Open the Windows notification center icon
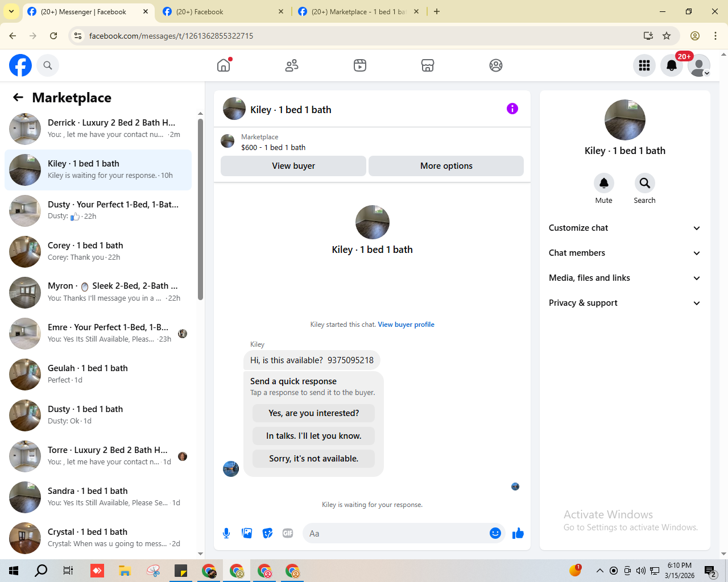This screenshot has height=582, width=728. (710, 571)
